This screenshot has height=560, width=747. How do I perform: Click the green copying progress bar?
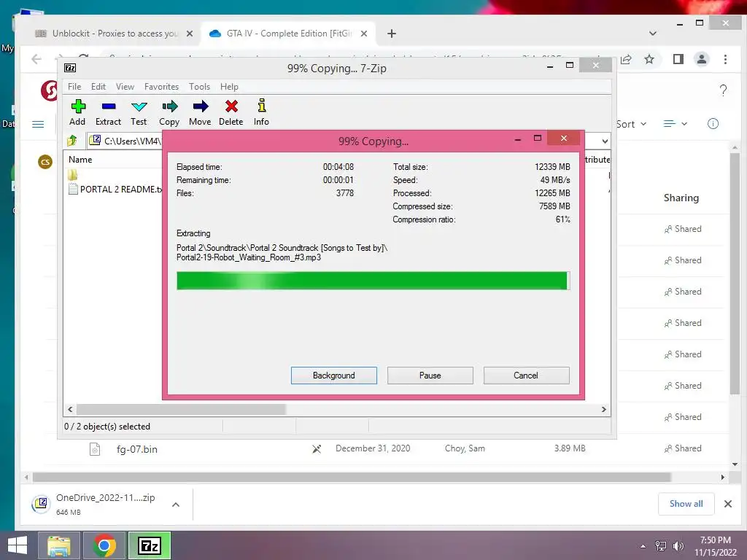373,281
